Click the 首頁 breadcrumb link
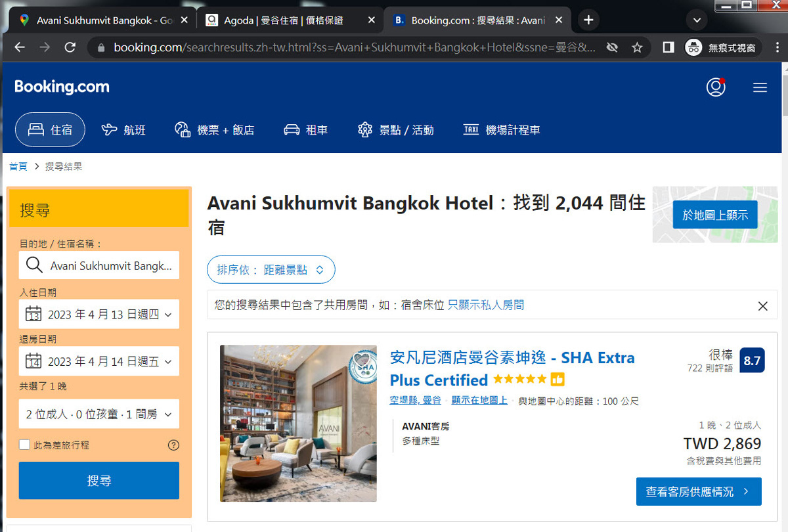This screenshot has width=788, height=532. pos(18,167)
